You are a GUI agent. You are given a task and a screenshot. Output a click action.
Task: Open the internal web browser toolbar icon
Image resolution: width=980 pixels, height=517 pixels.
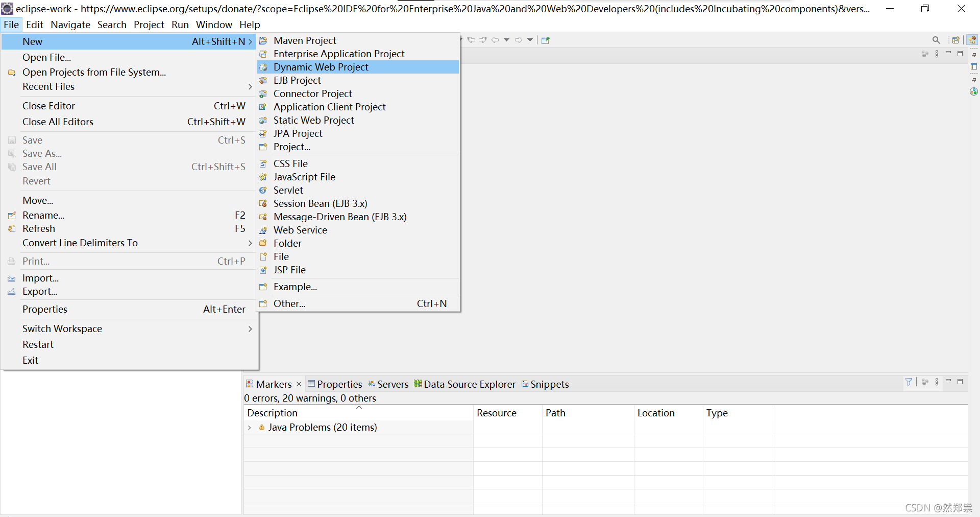(545, 40)
